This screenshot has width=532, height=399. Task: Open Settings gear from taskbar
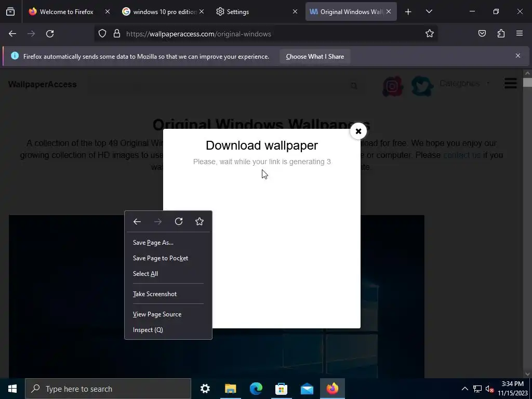click(x=205, y=389)
